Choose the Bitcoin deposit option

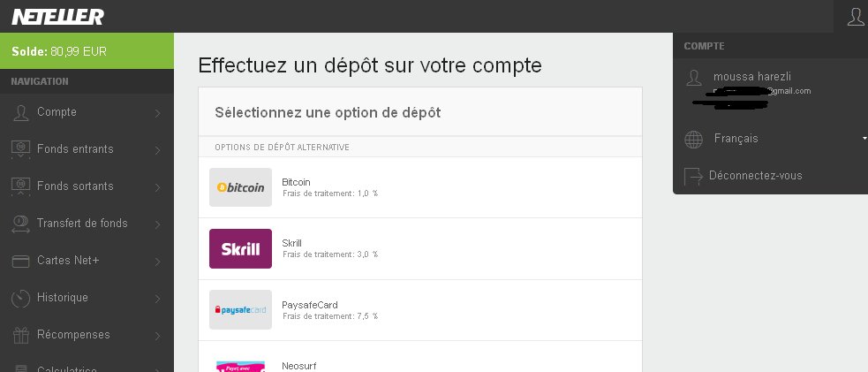pyautogui.click(x=420, y=187)
